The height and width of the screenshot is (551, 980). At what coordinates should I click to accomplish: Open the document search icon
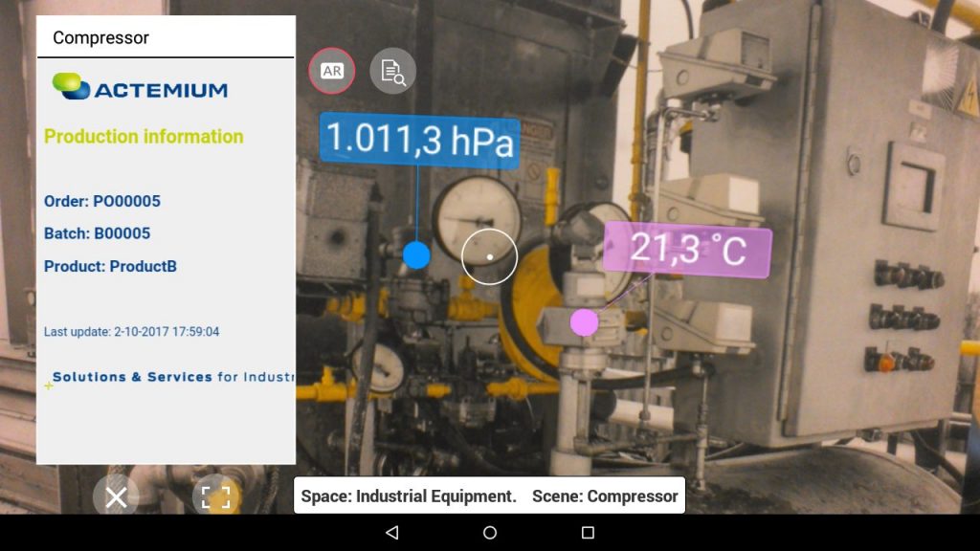pyautogui.click(x=393, y=71)
